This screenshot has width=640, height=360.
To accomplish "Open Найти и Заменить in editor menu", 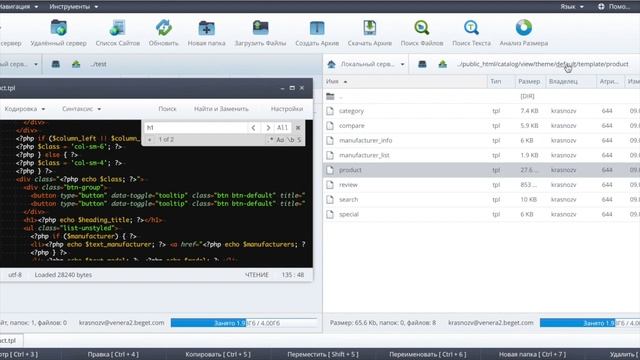I will pyautogui.click(x=221, y=109).
